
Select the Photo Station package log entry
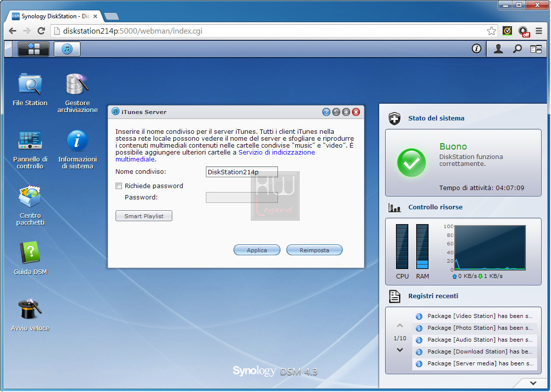(x=475, y=328)
